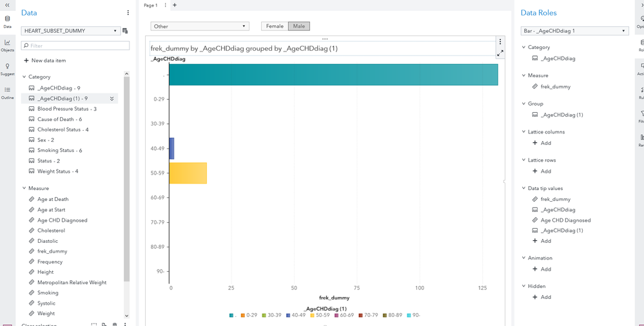Open the bar chart object menu (three dots)

click(x=500, y=42)
